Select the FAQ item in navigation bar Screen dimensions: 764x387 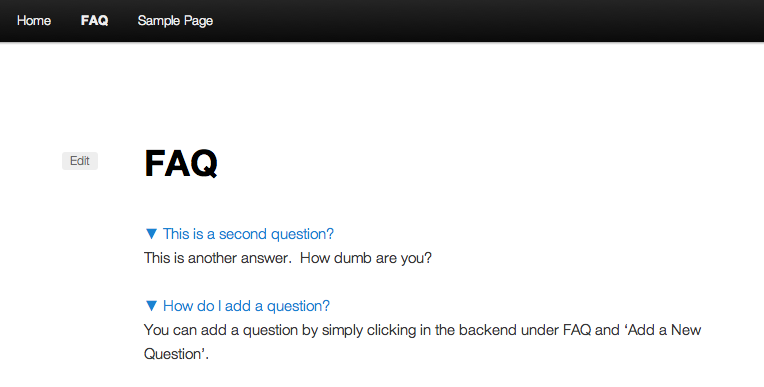[95, 20]
